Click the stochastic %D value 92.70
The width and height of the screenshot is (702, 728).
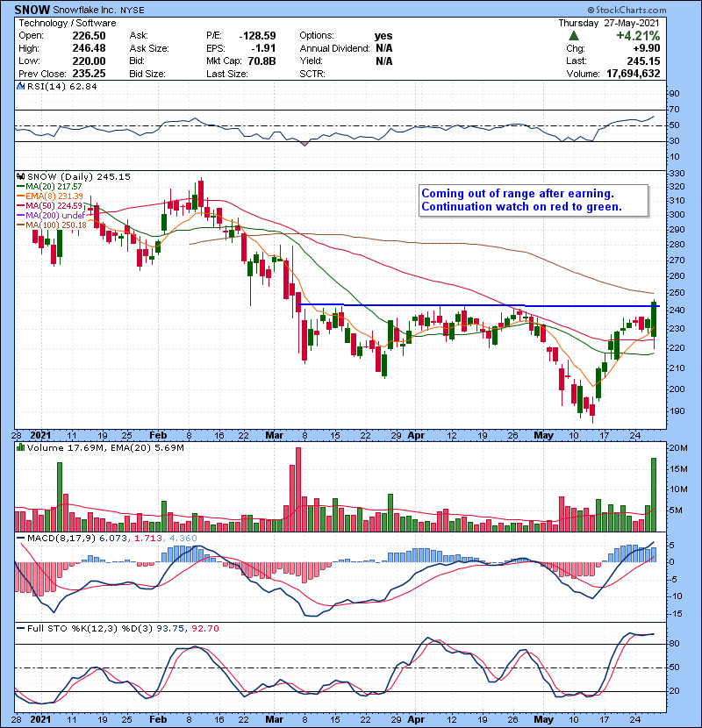pos(205,628)
